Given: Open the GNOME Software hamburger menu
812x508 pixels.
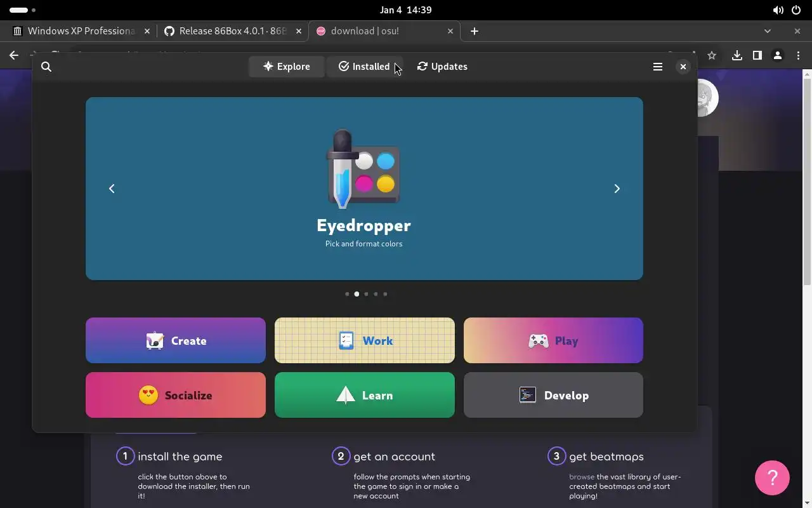Looking at the screenshot, I should pyautogui.click(x=658, y=67).
